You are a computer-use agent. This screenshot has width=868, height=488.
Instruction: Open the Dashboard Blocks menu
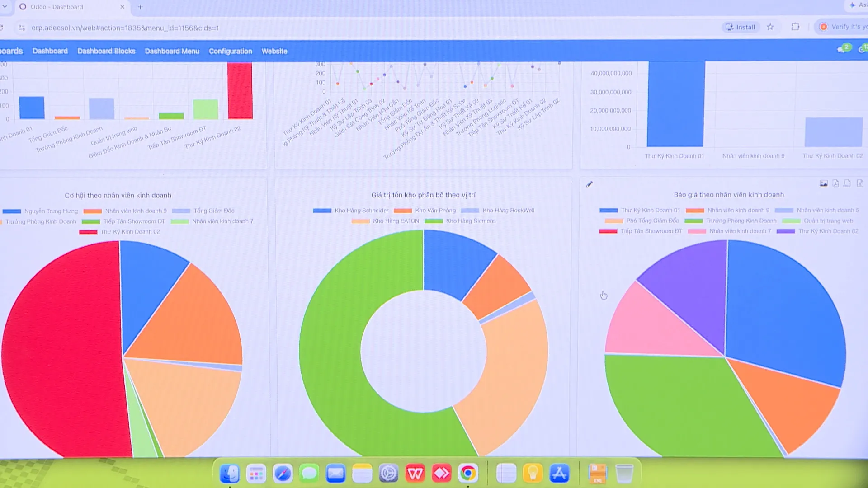(x=106, y=51)
